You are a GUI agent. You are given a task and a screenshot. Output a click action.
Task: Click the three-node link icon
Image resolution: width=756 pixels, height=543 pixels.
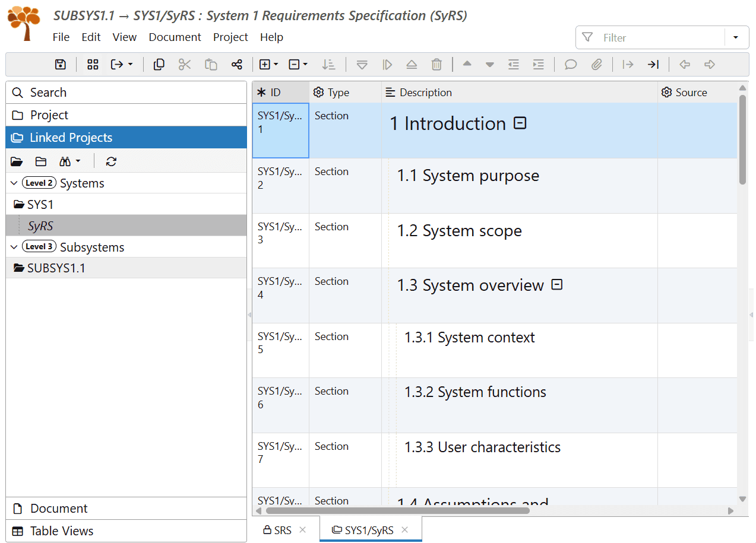click(237, 65)
